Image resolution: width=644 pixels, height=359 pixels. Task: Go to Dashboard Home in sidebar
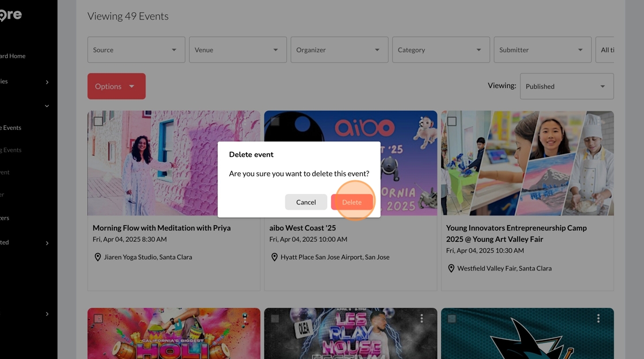point(13,56)
